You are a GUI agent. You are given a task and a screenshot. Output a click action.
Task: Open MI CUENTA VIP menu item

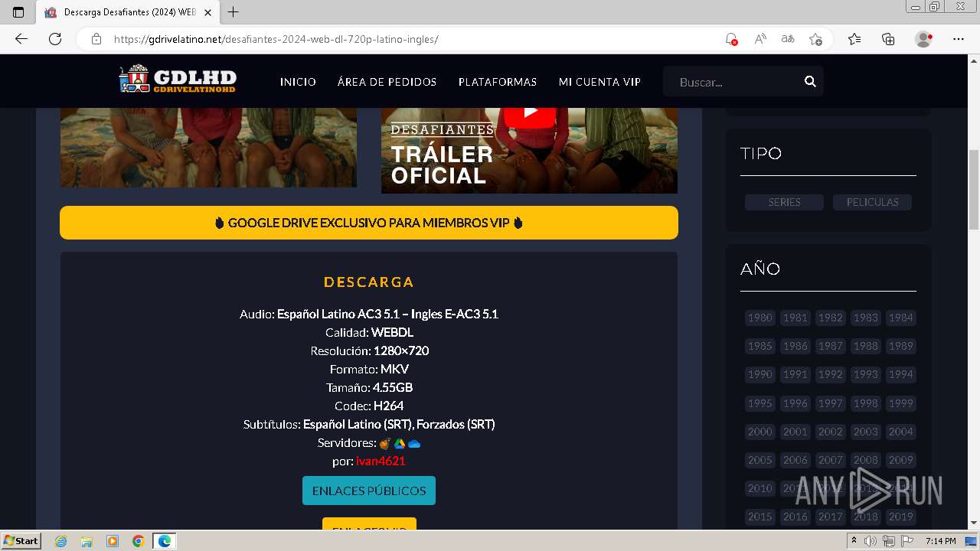coord(599,82)
